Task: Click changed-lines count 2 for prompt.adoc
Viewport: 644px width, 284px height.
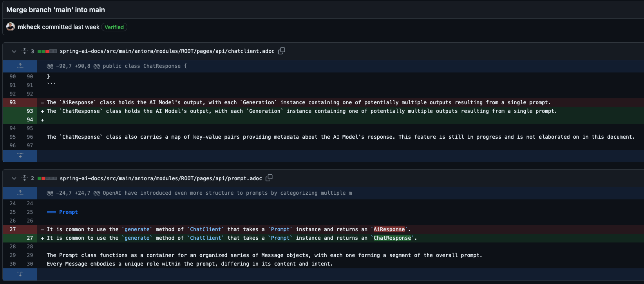Action: coord(33,178)
